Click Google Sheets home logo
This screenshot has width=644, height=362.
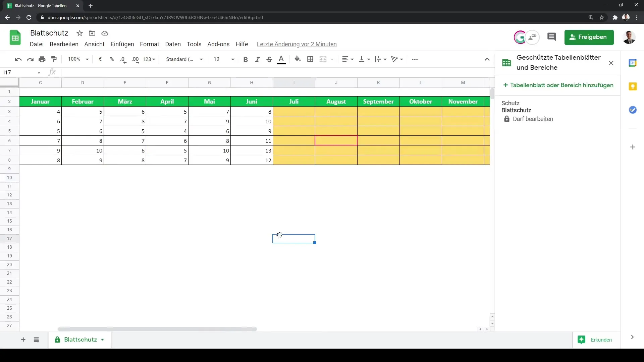(15, 37)
